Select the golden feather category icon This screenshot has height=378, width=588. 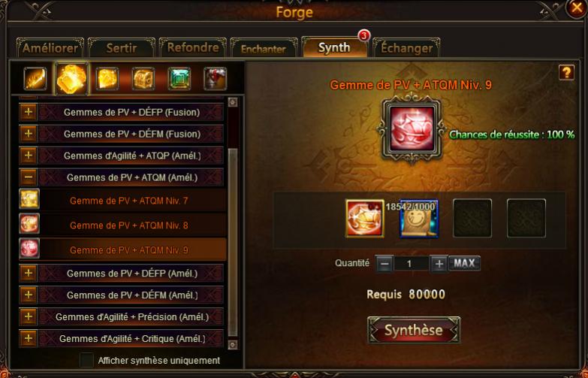(x=35, y=78)
